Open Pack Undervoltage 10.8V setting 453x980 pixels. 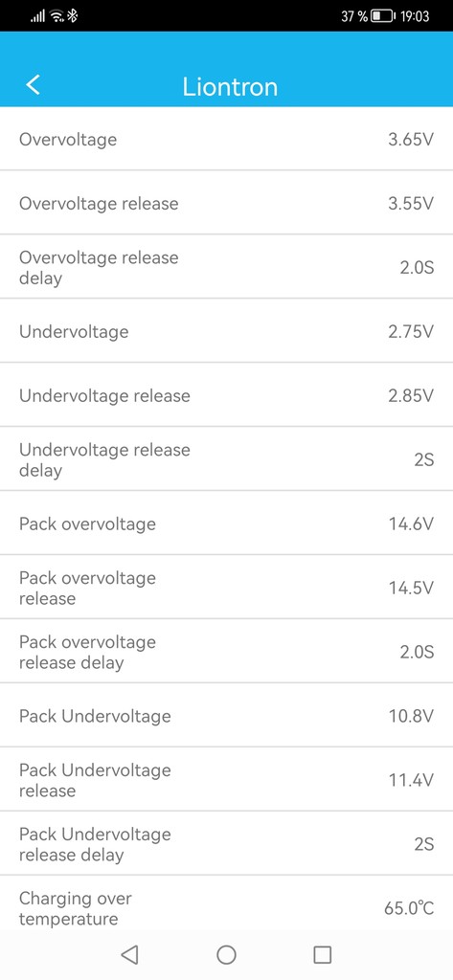226,715
